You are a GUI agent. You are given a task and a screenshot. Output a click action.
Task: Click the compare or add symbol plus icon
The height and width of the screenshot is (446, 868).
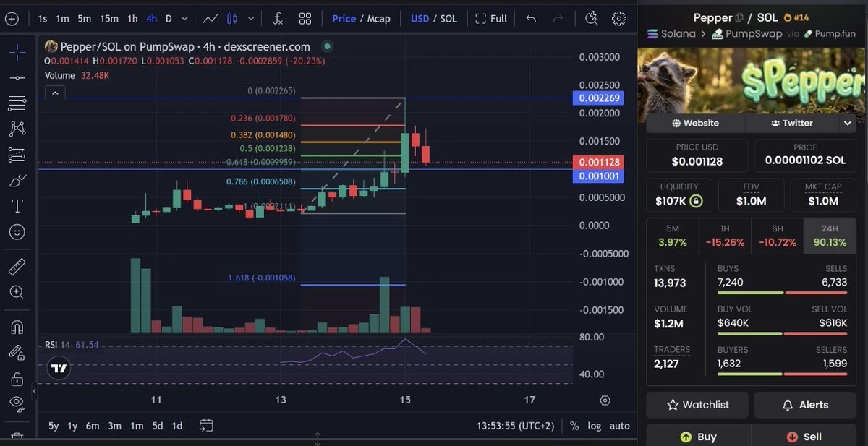(12, 18)
